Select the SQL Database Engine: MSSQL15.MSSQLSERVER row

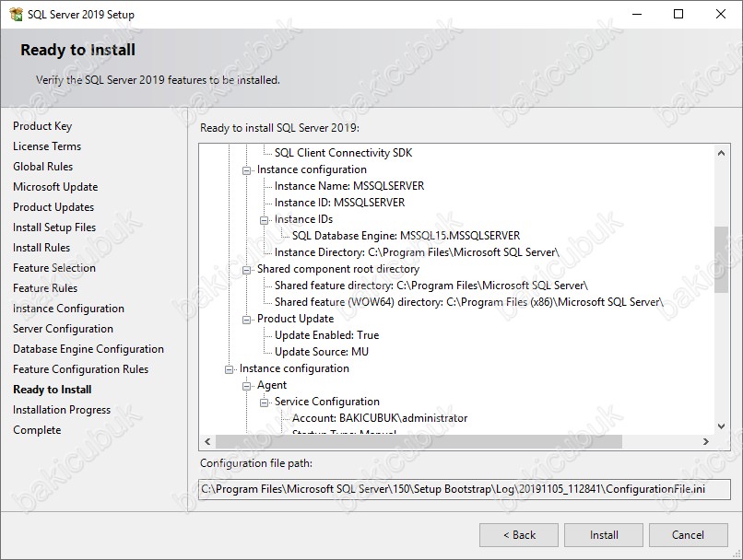click(407, 236)
